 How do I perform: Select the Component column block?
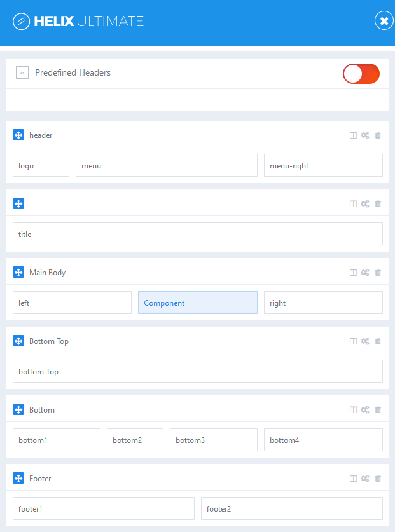click(198, 303)
